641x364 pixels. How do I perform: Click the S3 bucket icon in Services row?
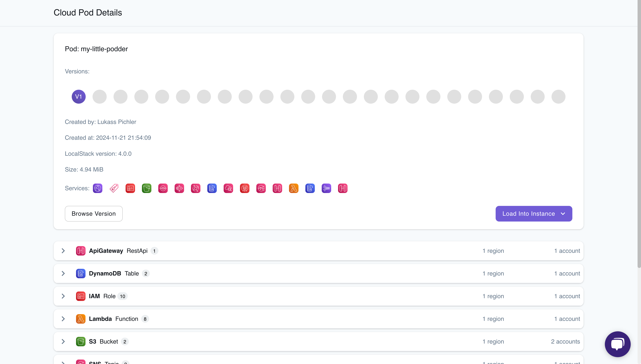pos(147,188)
